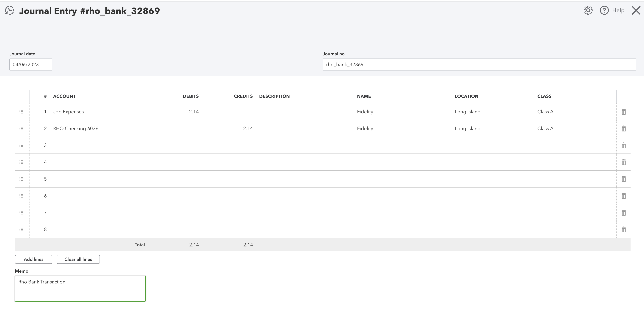Screen dimensions: 644x310
Task: Open the Fidelity name cell on line 1
Action: click(x=403, y=112)
